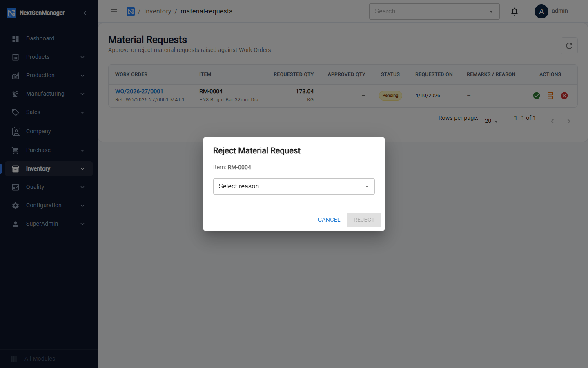Click the NextGenManager logo icon in sidebar
The height and width of the screenshot is (368, 588).
pos(11,13)
